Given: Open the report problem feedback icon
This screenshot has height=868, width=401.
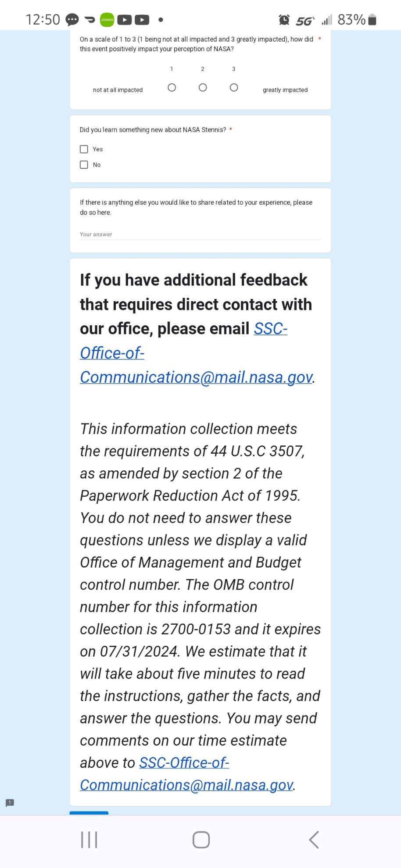Looking at the screenshot, I should [x=10, y=803].
